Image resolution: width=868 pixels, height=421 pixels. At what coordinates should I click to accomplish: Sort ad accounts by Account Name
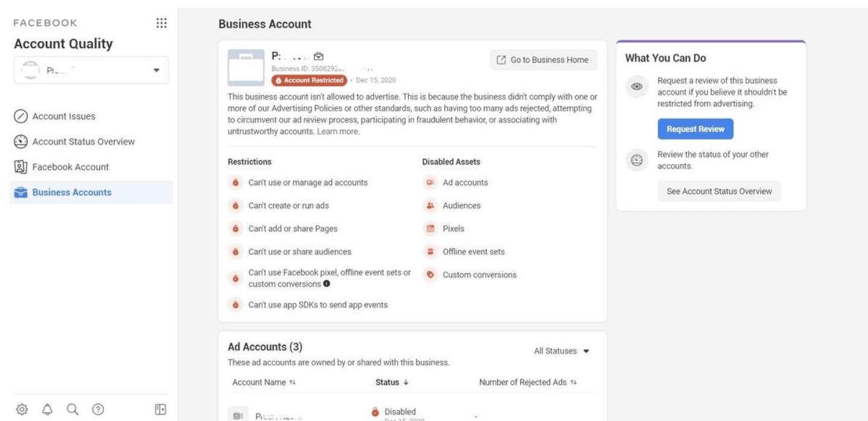[x=264, y=382]
